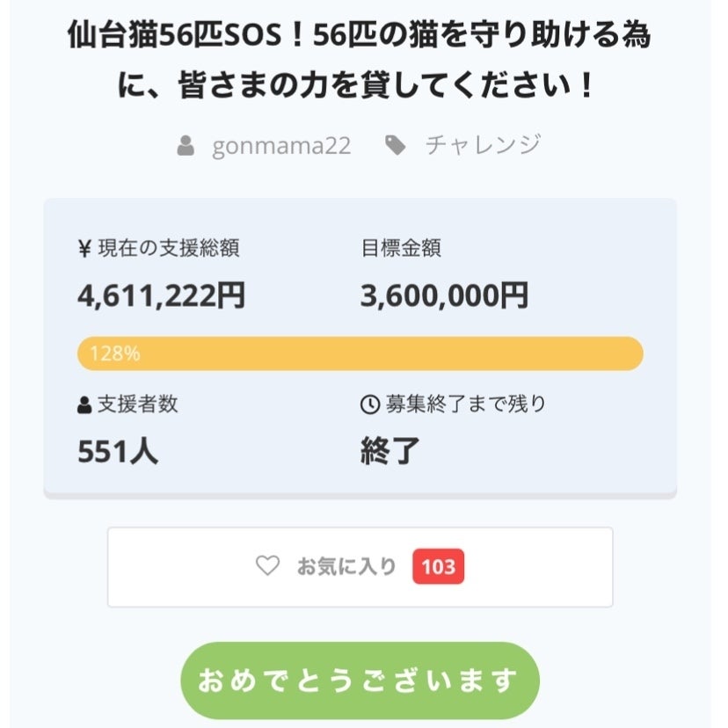Click the clock icon beside 募集終了まで残り
The width and height of the screenshot is (728, 728).
pyautogui.click(x=370, y=404)
